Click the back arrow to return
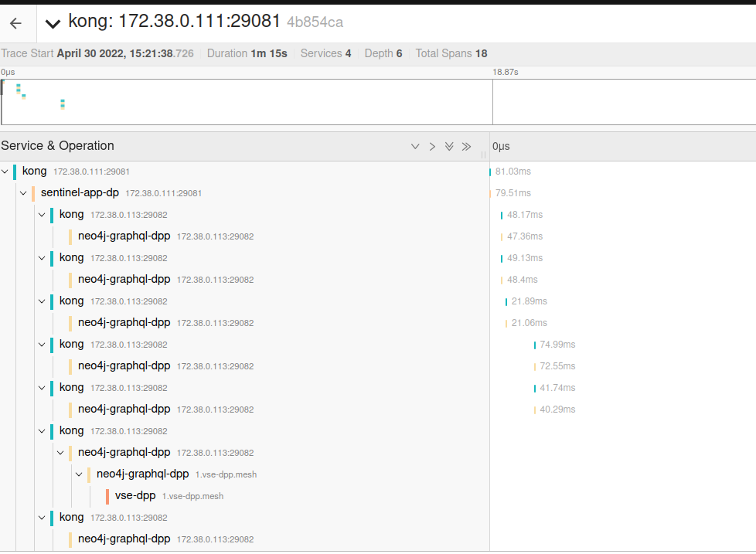 click(x=15, y=22)
